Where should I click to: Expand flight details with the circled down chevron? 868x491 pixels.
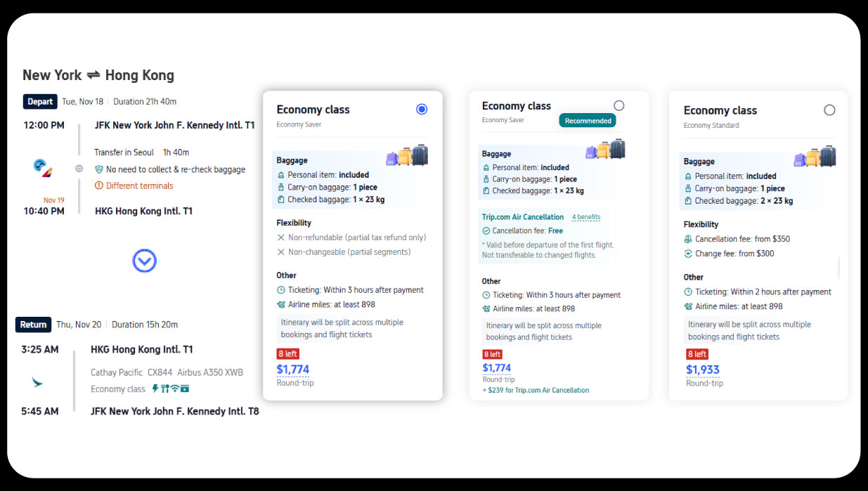(x=144, y=261)
